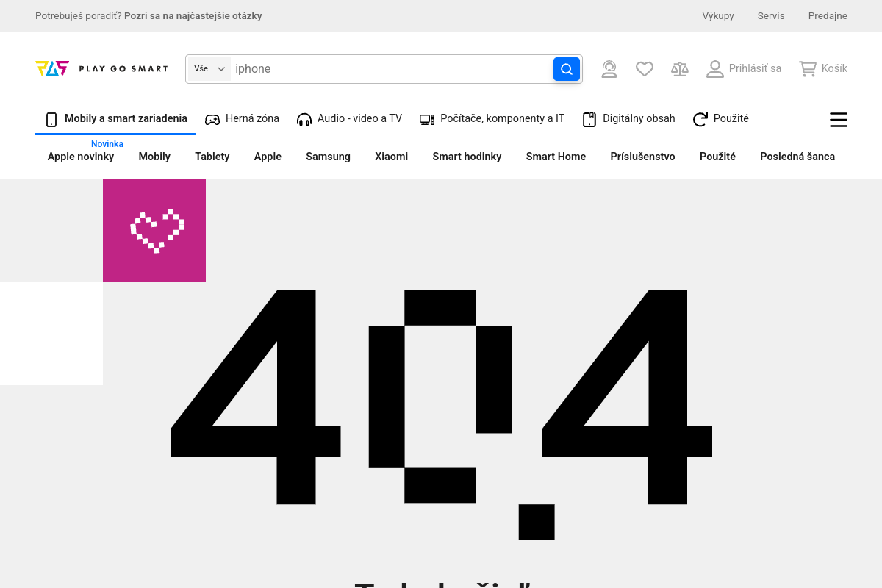
Task: Open the Servis link
Action: (771, 16)
